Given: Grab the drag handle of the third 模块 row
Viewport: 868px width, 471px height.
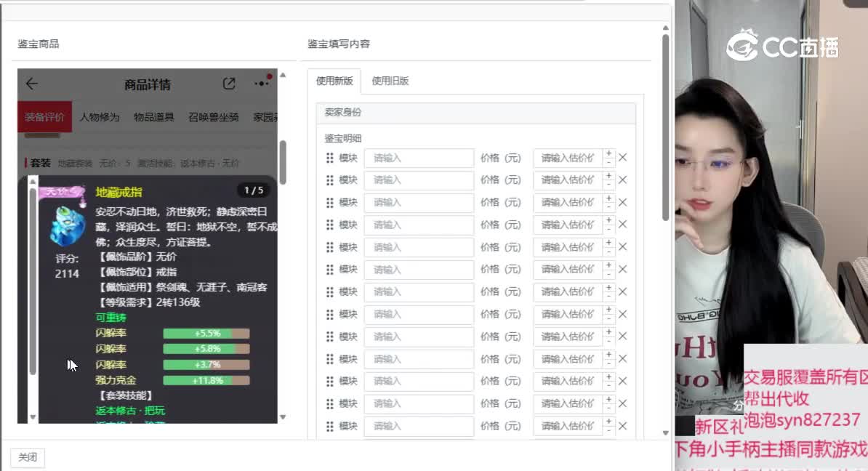Looking at the screenshot, I should (330, 203).
